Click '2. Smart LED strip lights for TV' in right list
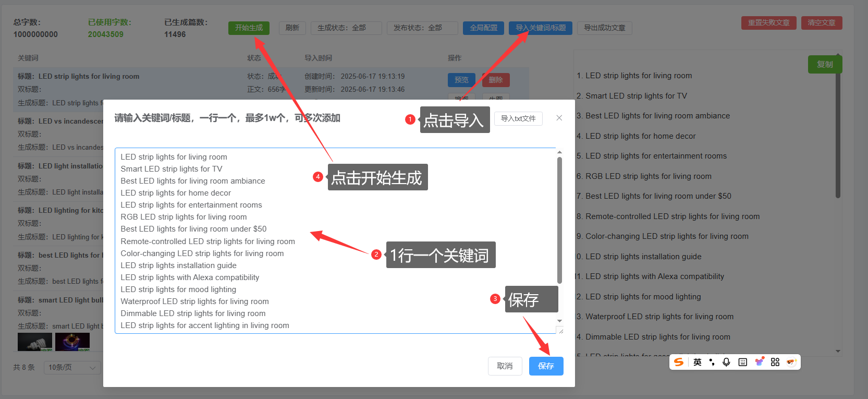The height and width of the screenshot is (399, 868). (632, 96)
